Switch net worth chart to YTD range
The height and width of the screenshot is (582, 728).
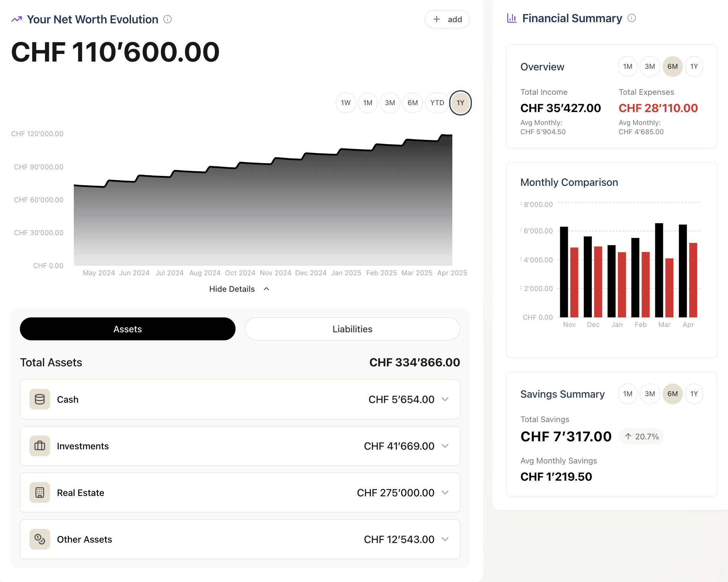[x=437, y=103]
